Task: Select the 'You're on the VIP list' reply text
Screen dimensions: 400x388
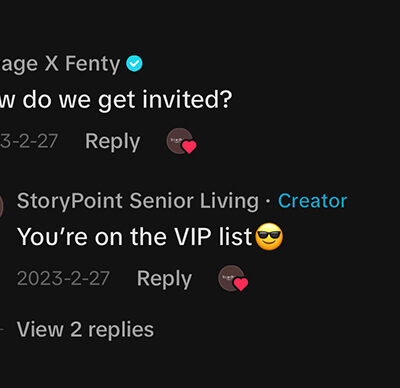Action: (134, 237)
